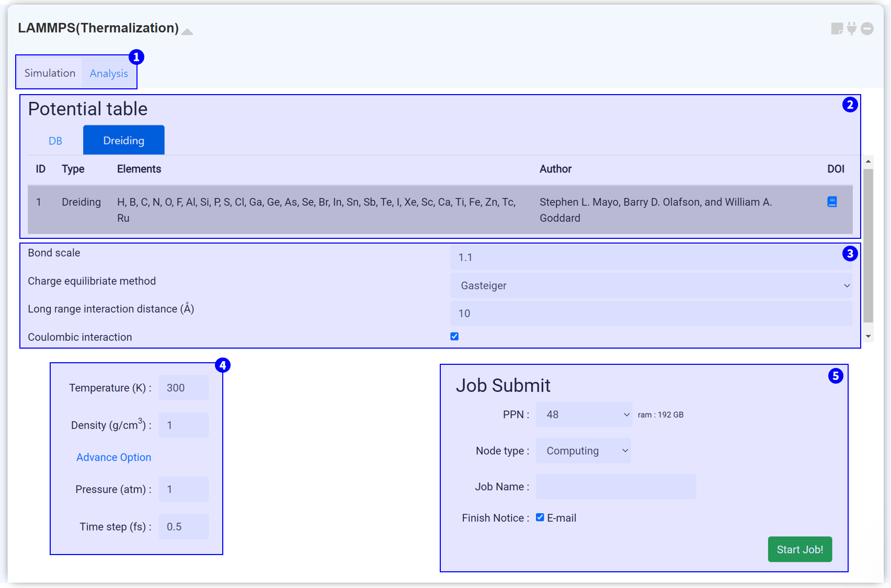Click the 'Job Submit' heading
Image resolution: width=891 pixels, height=588 pixels.
503,385
